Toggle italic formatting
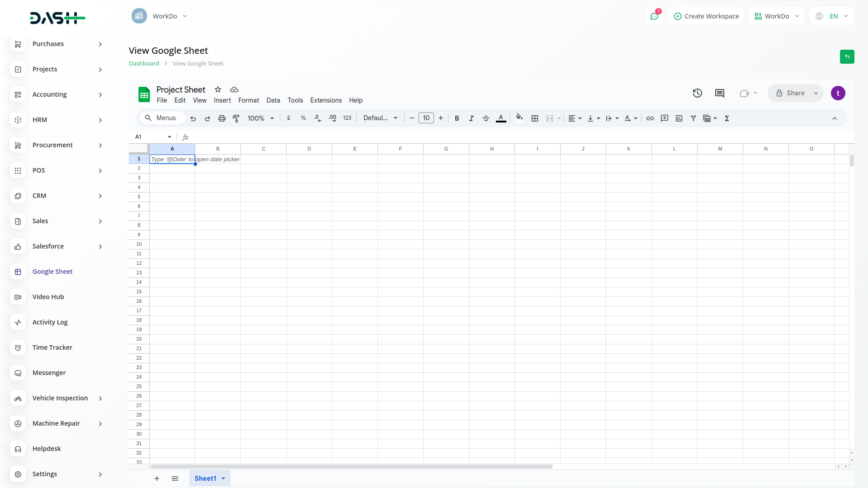Viewport: 868px width, 488px height. 471,118
